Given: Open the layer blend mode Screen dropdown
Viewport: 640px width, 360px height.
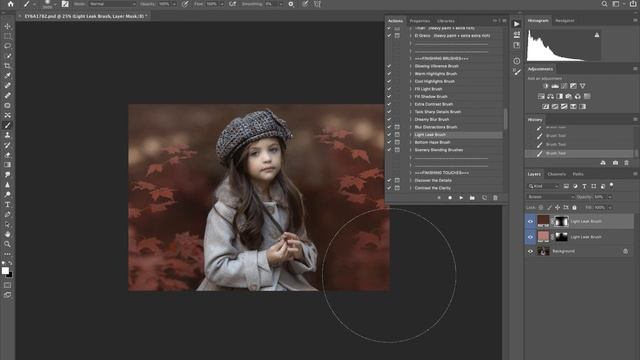Looking at the screenshot, I should coord(551,197).
